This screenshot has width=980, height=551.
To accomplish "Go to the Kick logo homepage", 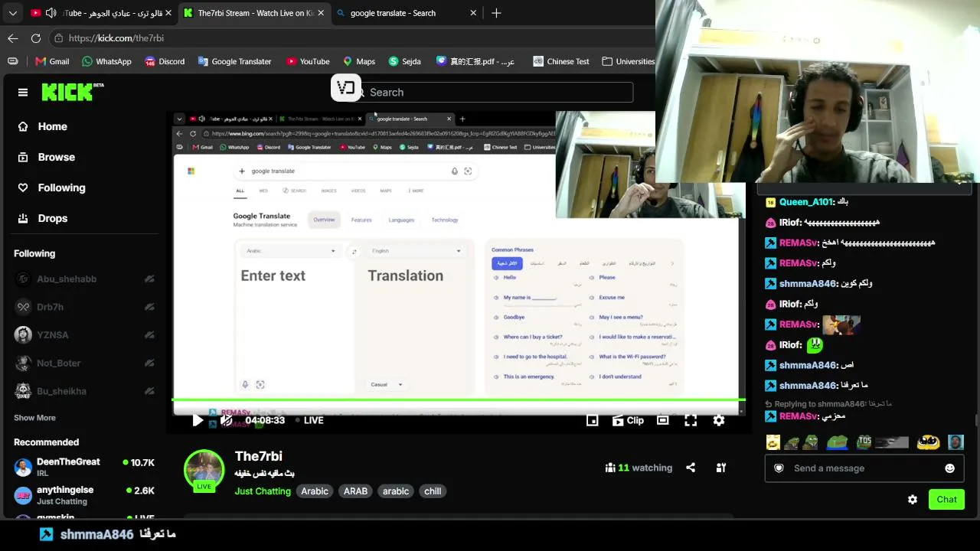I will 73,92.
